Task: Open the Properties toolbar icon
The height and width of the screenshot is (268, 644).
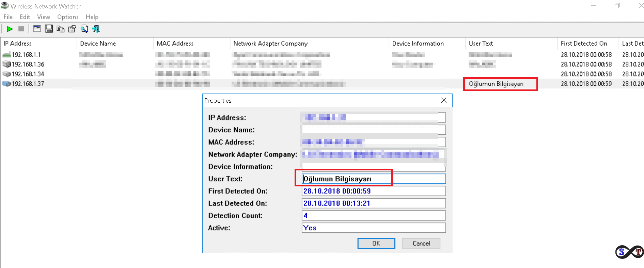Action: click(72, 29)
